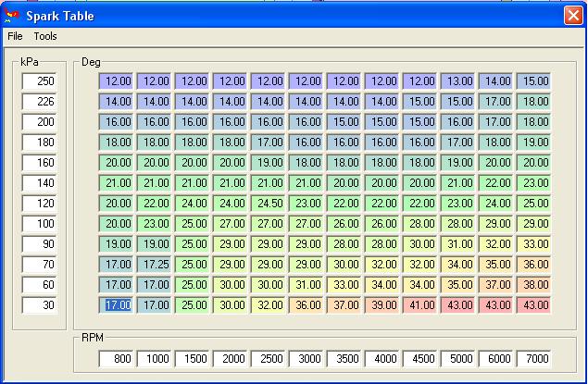Click the 2500 RPM field

(268, 358)
